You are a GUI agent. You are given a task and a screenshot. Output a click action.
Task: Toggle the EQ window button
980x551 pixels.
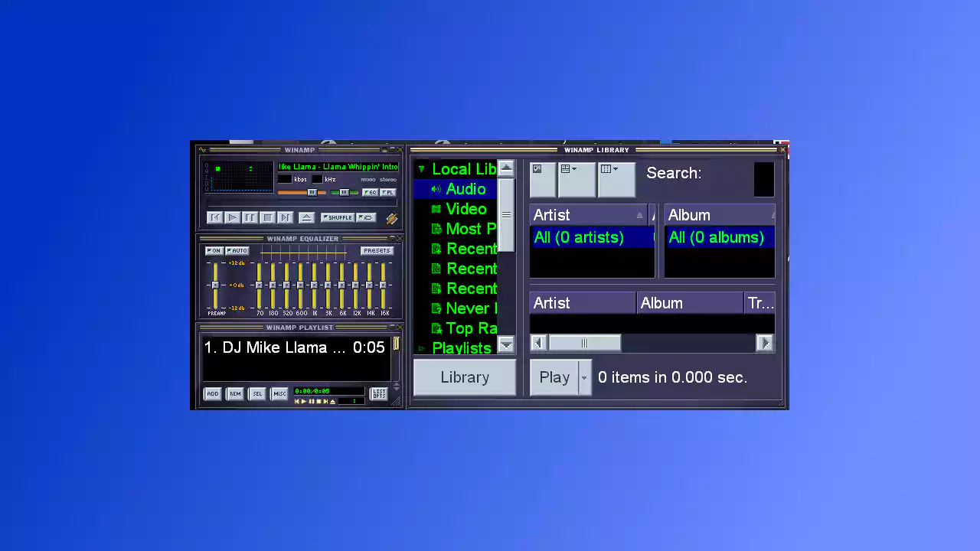[371, 192]
